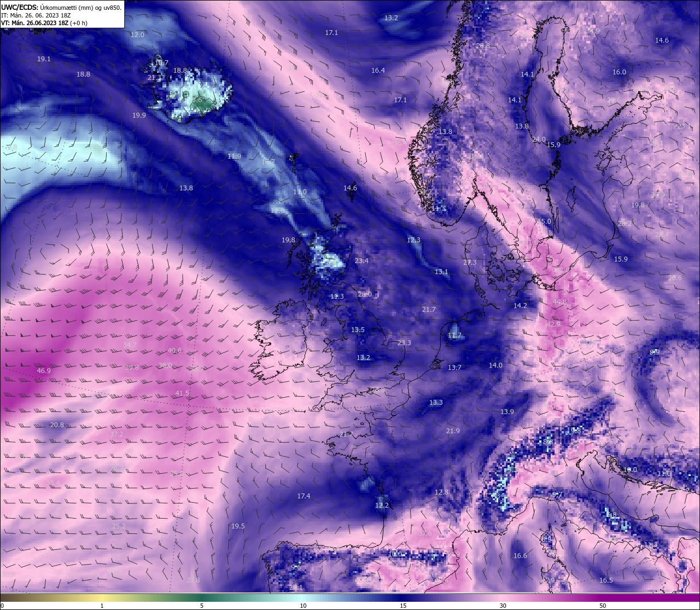Click the 16.0 value label
The width and height of the screenshot is (700, 610).
(619, 72)
